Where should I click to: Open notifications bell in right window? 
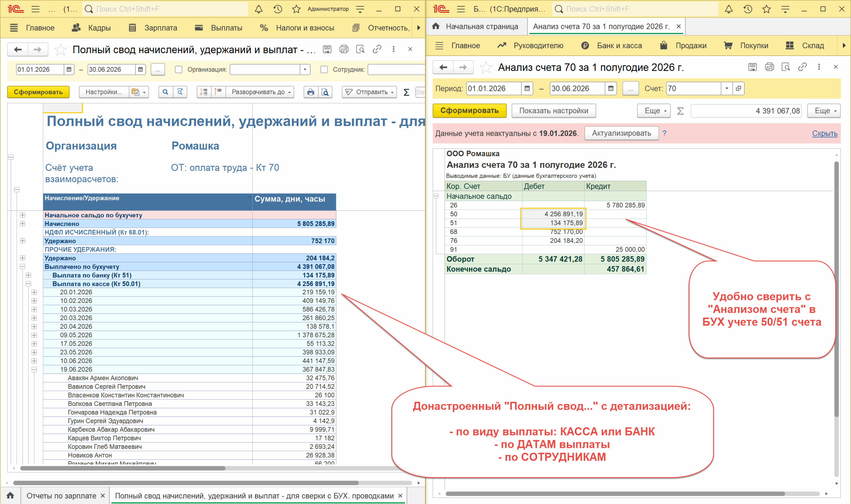[729, 9]
